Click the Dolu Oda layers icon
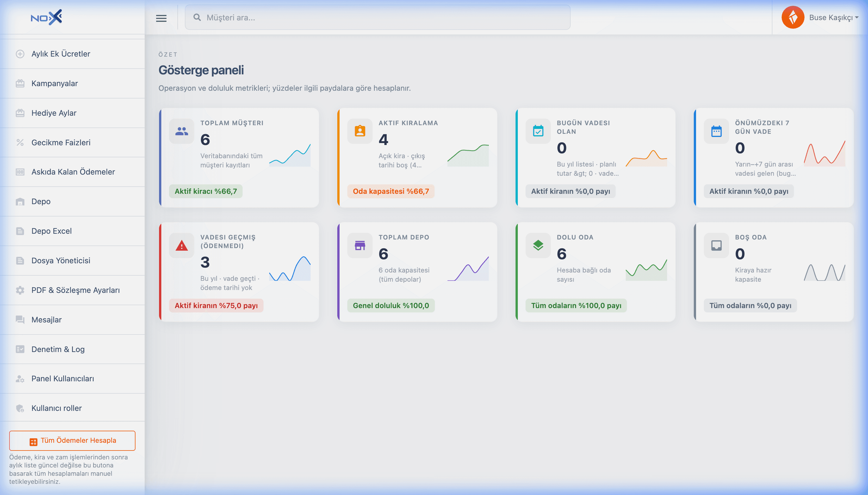Screen dimensions: 868x495 [538, 245]
